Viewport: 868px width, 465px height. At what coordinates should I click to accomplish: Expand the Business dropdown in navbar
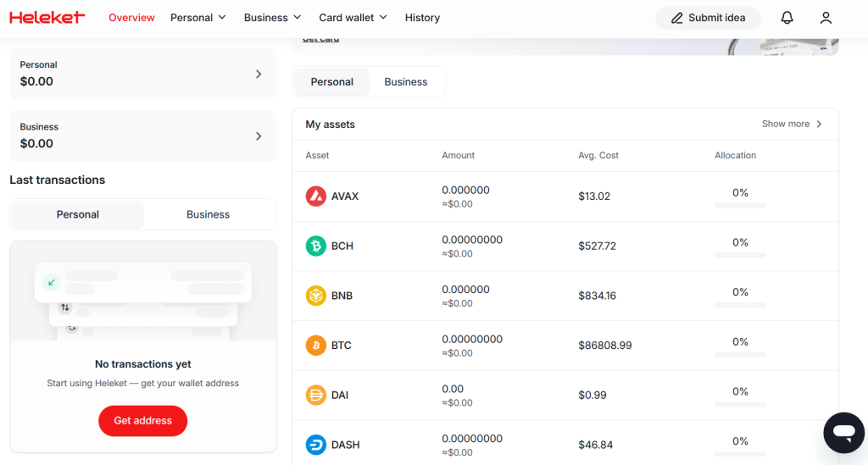coord(272,18)
